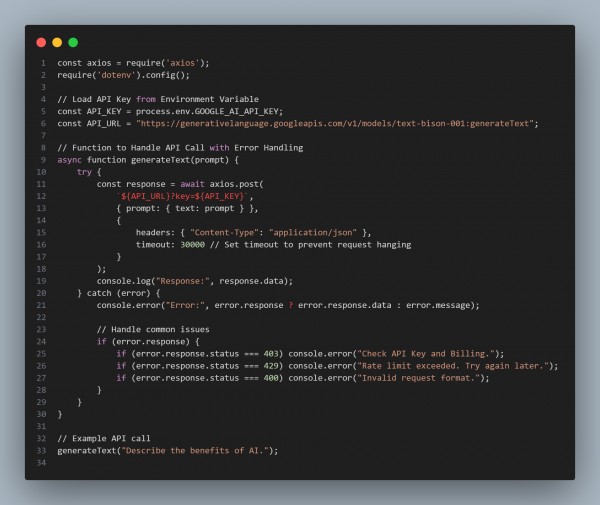Click status code 429 on line 26
This screenshot has height=505, width=600.
coord(271,366)
